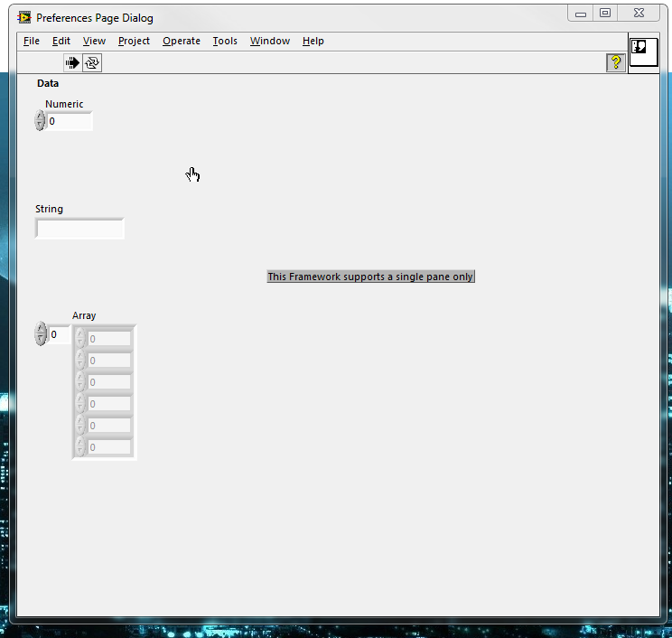
Task: Click the 'String' label
Action: coord(49,209)
